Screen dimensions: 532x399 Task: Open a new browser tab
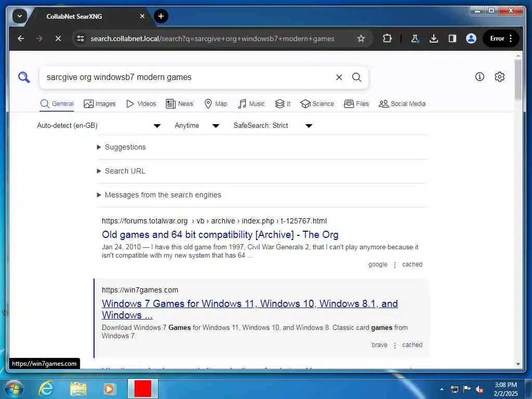click(161, 16)
